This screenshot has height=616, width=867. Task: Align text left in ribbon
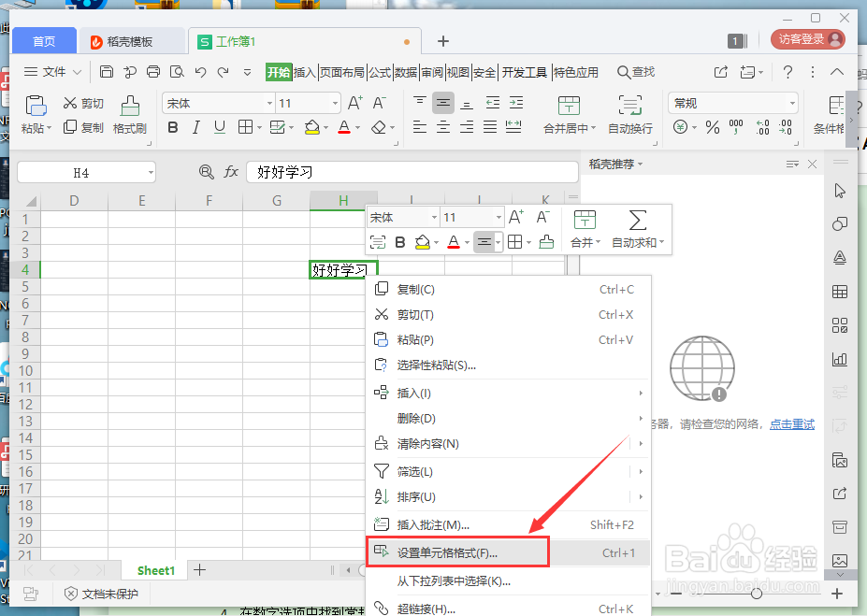pyautogui.click(x=420, y=128)
